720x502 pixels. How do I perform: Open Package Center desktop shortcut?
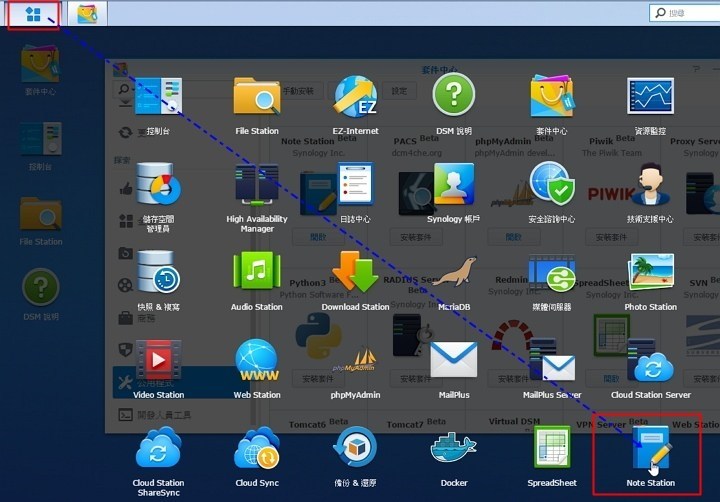pyautogui.click(x=40, y=68)
